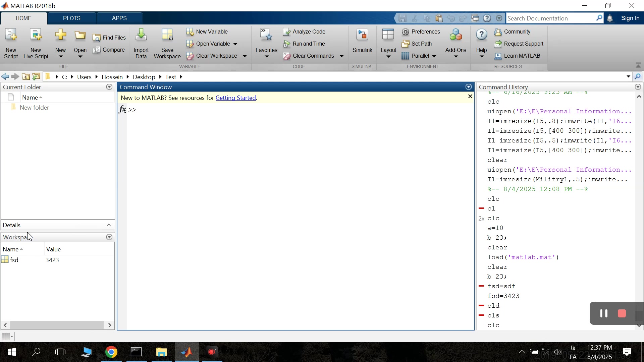Open the Command Window actions menu

pos(469,87)
